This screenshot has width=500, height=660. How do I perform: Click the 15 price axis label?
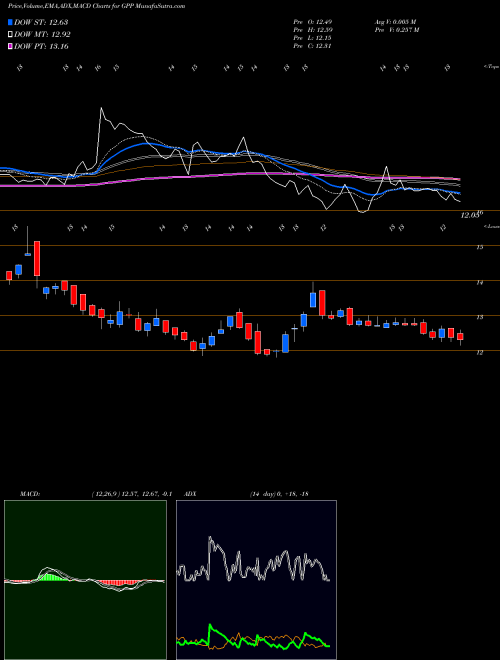coord(479,247)
